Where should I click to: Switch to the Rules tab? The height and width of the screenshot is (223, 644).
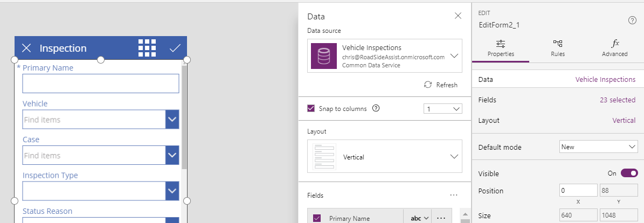pyautogui.click(x=558, y=48)
